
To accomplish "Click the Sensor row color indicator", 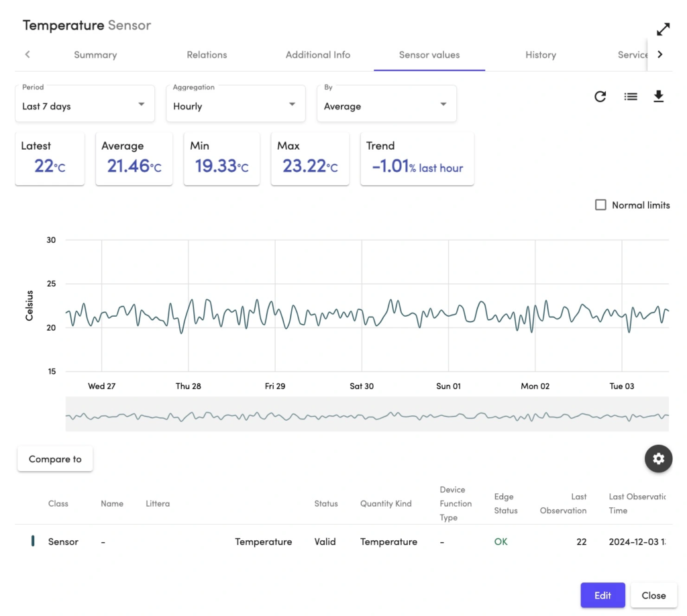I will (33, 542).
